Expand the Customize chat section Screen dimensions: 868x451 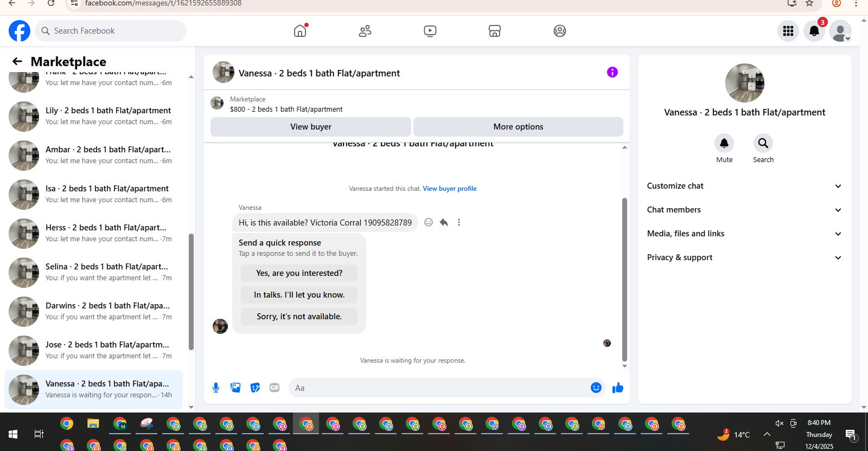[744, 186]
